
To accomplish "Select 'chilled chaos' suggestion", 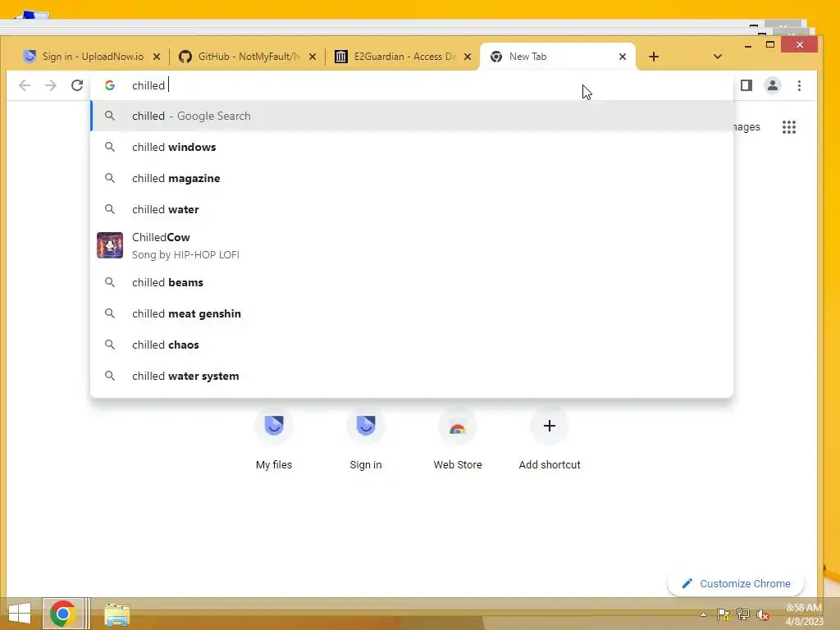I will [x=412, y=345].
